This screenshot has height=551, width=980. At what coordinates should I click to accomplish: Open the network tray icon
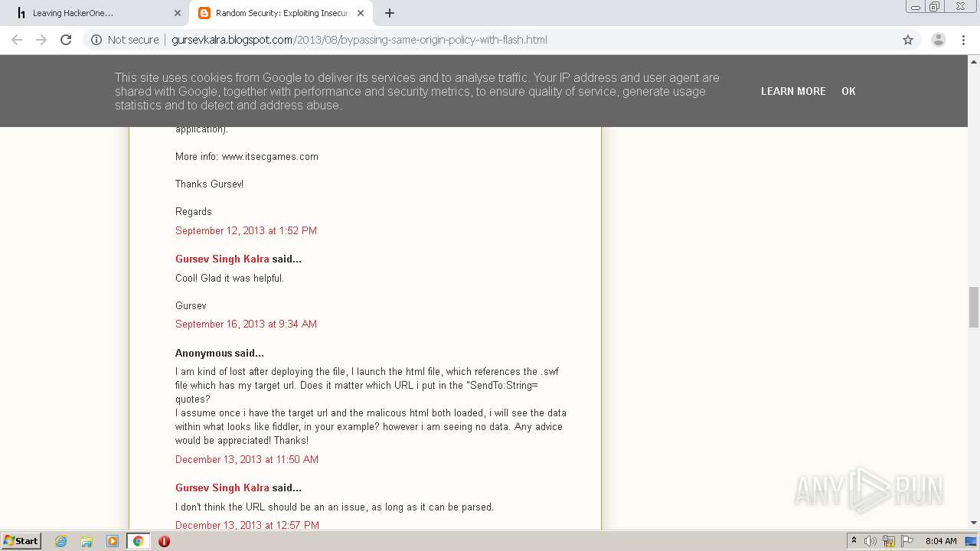tap(889, 541)
